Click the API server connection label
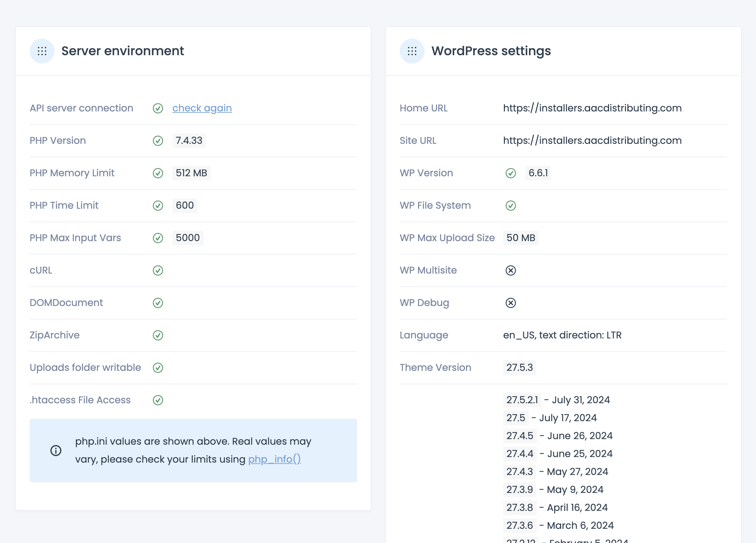 coord(81,108)
